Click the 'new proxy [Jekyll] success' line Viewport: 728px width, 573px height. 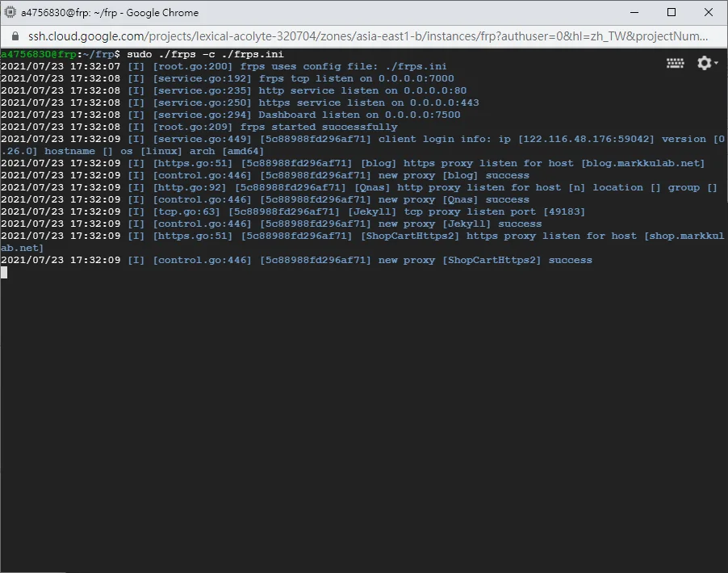[x=460, y=224]
